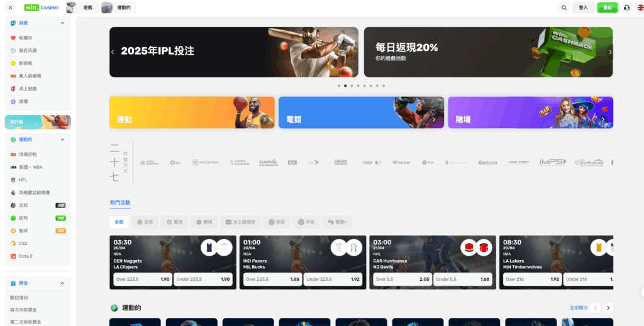Click the orange basketball icon beside 籃球 in sidebar

(13, 231)
